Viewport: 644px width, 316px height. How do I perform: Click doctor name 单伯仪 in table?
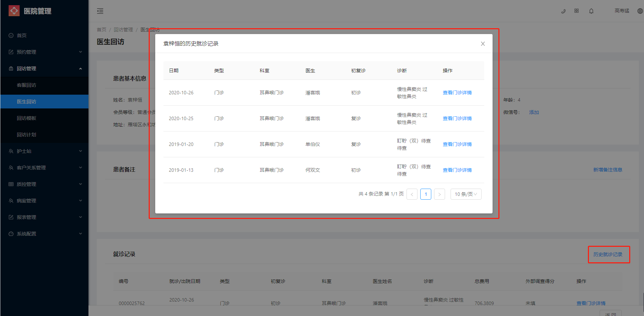pyautogui.click(x=313, y=144)
